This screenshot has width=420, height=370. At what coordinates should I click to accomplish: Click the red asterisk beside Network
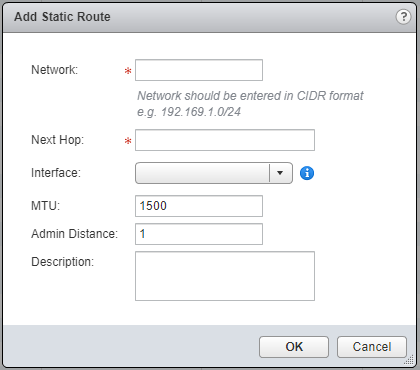click(128, 71)
